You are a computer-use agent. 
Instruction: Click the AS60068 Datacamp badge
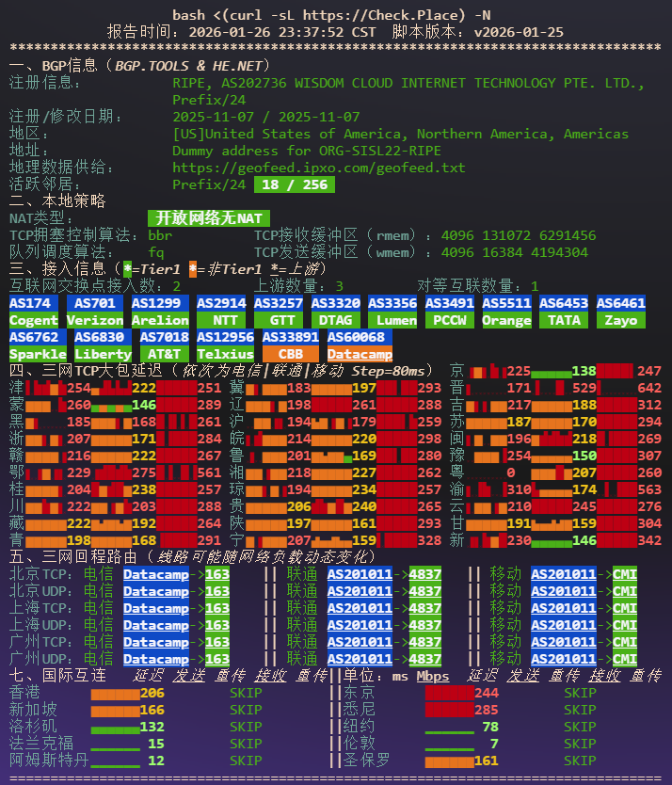coord(360,345)
